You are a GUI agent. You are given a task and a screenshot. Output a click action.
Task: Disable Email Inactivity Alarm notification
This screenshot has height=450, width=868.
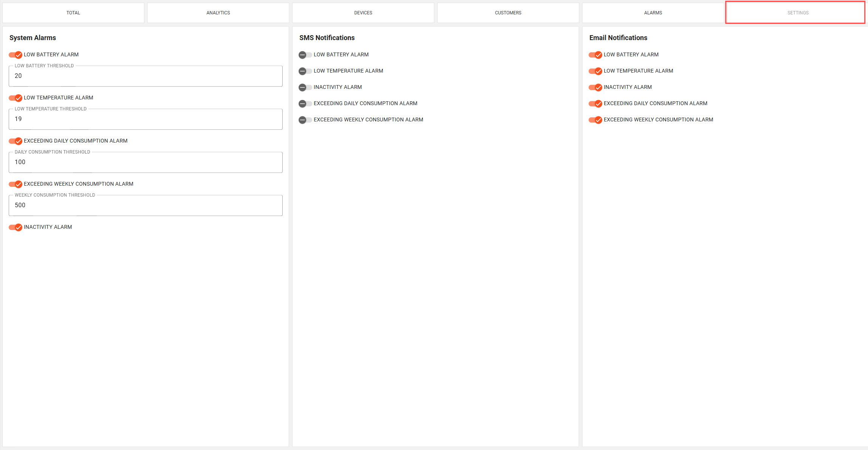pos(595,87)
